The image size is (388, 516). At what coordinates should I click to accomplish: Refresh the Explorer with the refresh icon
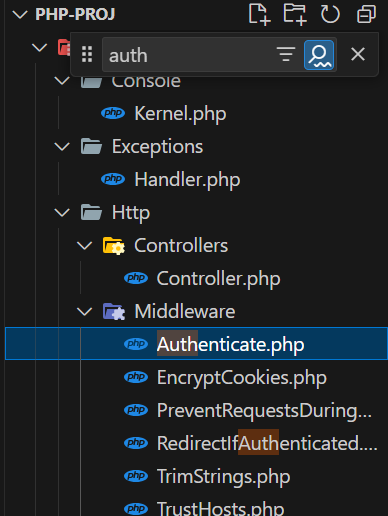point(330,14)
